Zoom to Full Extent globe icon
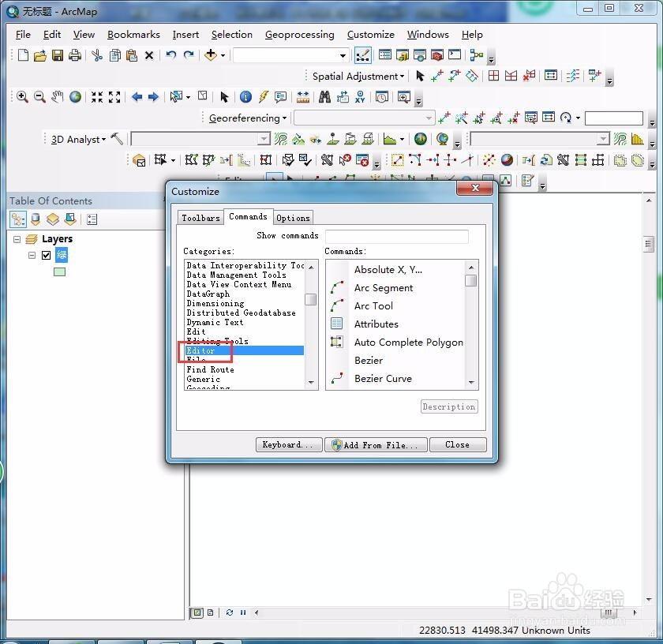 point(75,97)
